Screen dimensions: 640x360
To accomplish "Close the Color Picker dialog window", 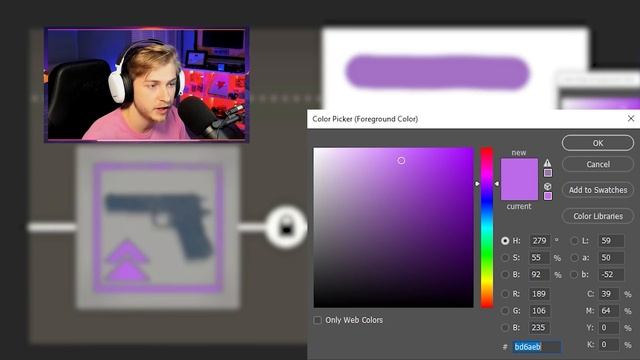I will click(x=631, y=118).
